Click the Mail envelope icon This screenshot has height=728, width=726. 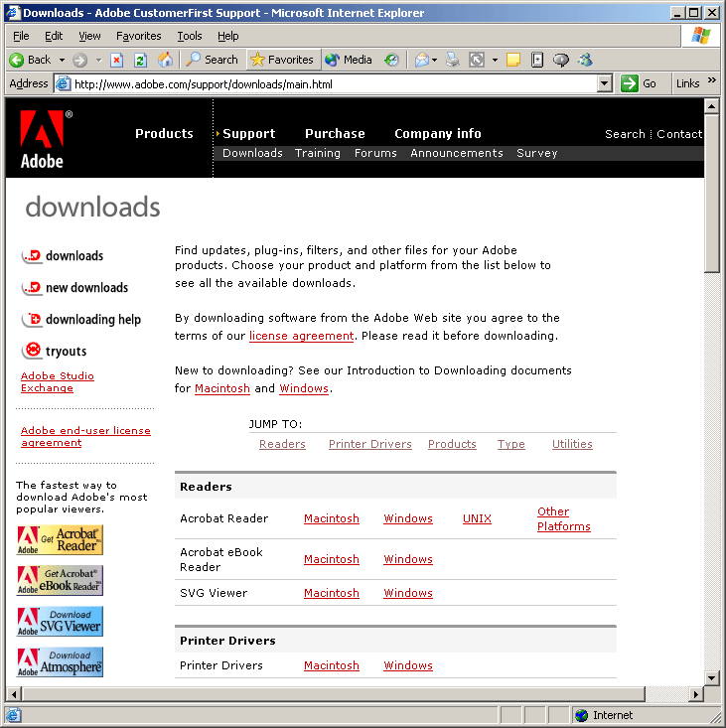pos(421,60)
